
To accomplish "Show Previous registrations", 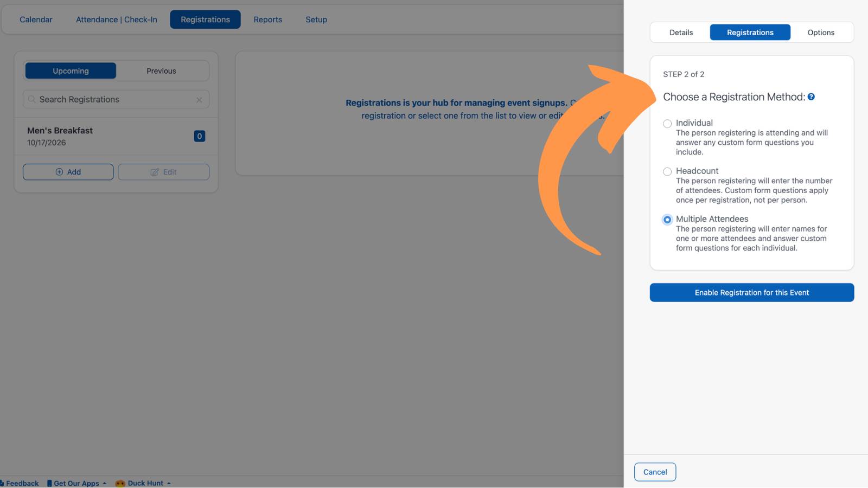I will pyautogui.click(x=161, y=71).
